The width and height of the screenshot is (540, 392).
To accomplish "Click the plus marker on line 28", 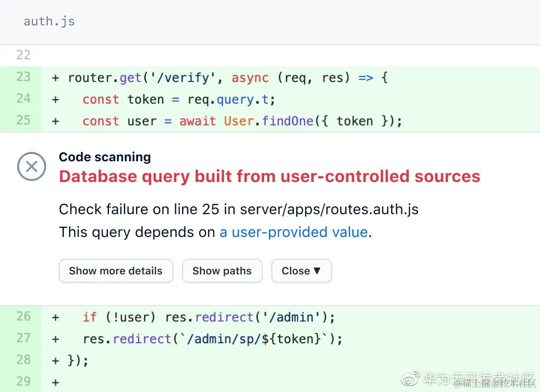I will pos(55,359).
